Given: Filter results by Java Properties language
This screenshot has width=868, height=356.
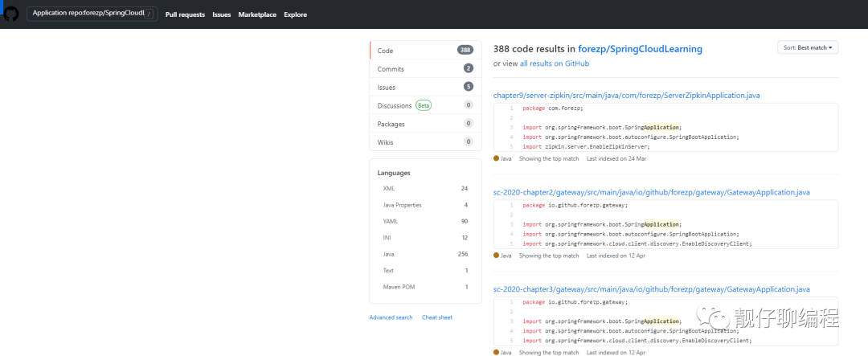Looking at the screenshot, I should coord(425,205).
